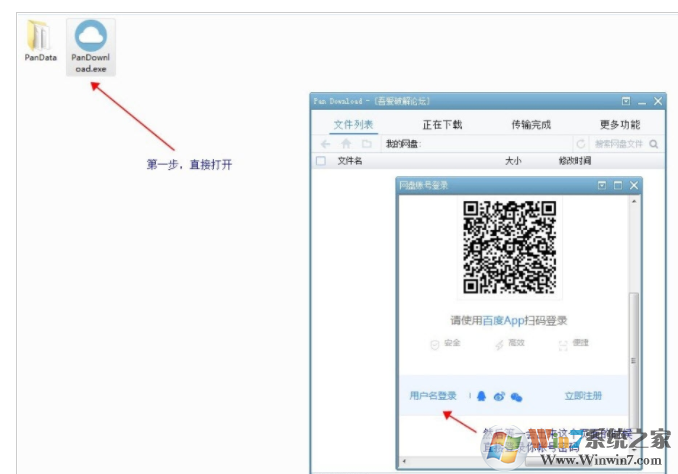Toggle the select-all checkbox beside 文件名
The width and height of the screenshot is (678, 474).
[321, 161]
